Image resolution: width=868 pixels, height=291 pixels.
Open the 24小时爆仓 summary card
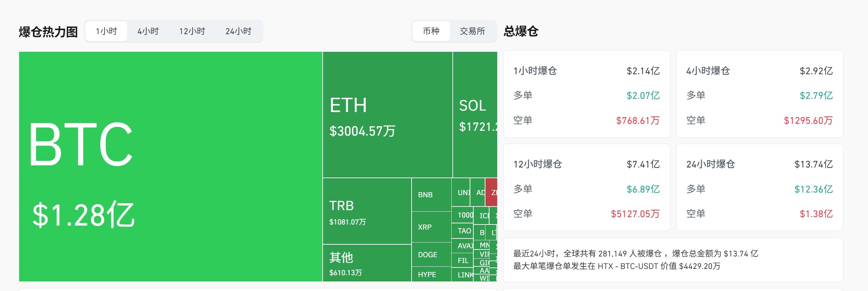[760, 187]
